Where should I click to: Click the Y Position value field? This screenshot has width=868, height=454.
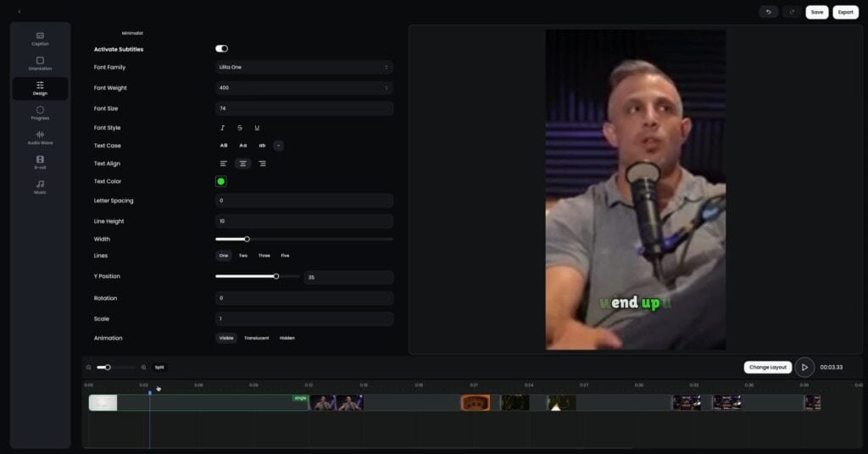(348, 277)
